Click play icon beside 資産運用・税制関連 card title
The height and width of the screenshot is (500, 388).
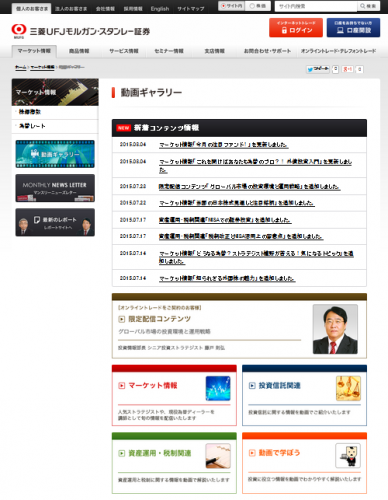pos(122,453)
